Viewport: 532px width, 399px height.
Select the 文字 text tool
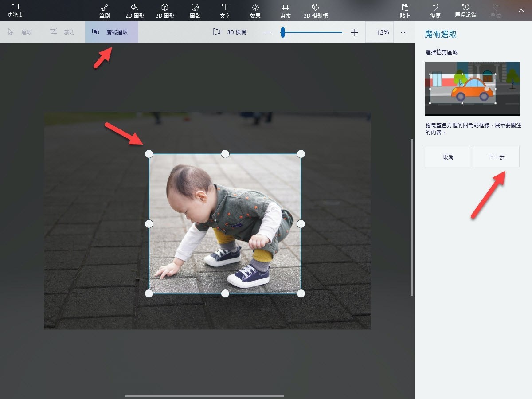[225, 11]
